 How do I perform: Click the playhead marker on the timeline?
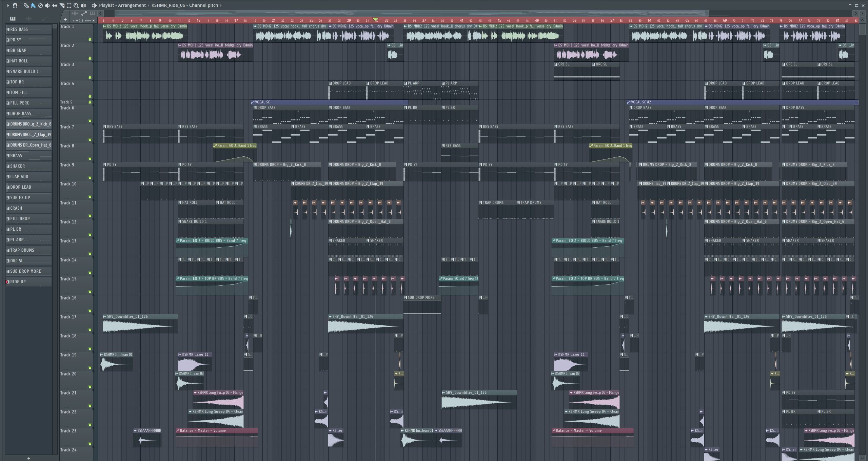tap(375, 19)
